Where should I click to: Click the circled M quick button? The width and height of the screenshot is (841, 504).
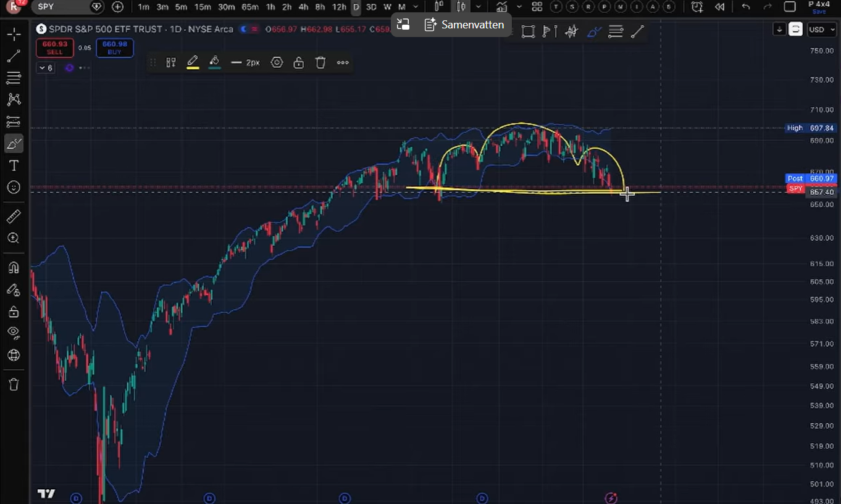click(x=621, y=7)
